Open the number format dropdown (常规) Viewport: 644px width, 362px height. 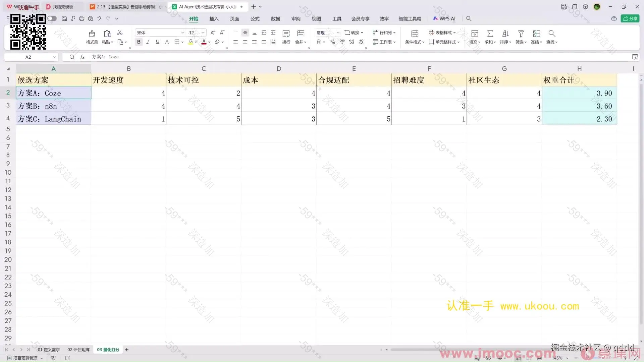point(338,33)
